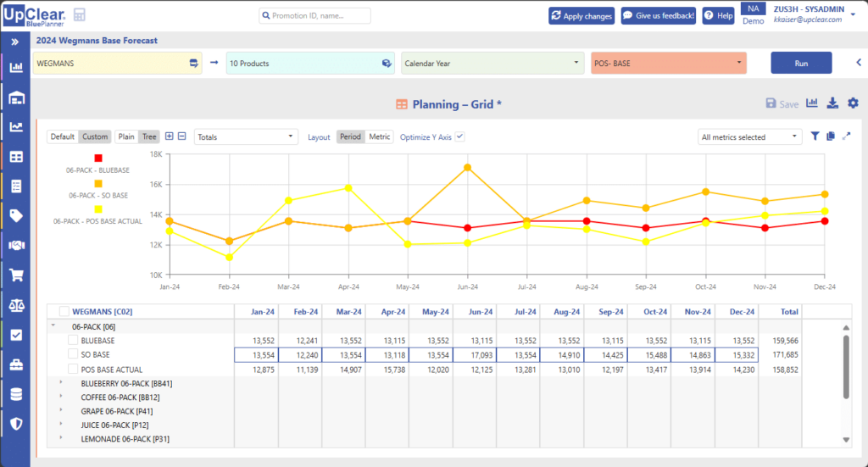The height and width of the screenshot is (467, 868).
Task: Click the product picker icon in 10 Products field
Action: [387, 63]
